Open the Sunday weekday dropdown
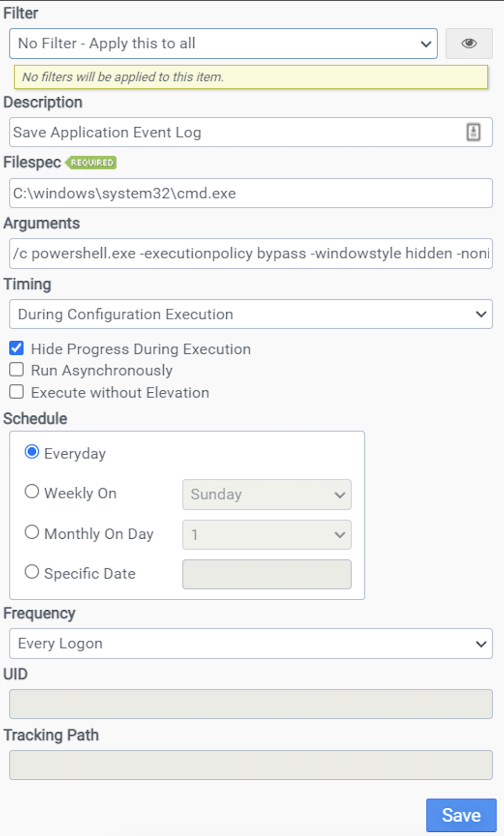 (267, 495)
